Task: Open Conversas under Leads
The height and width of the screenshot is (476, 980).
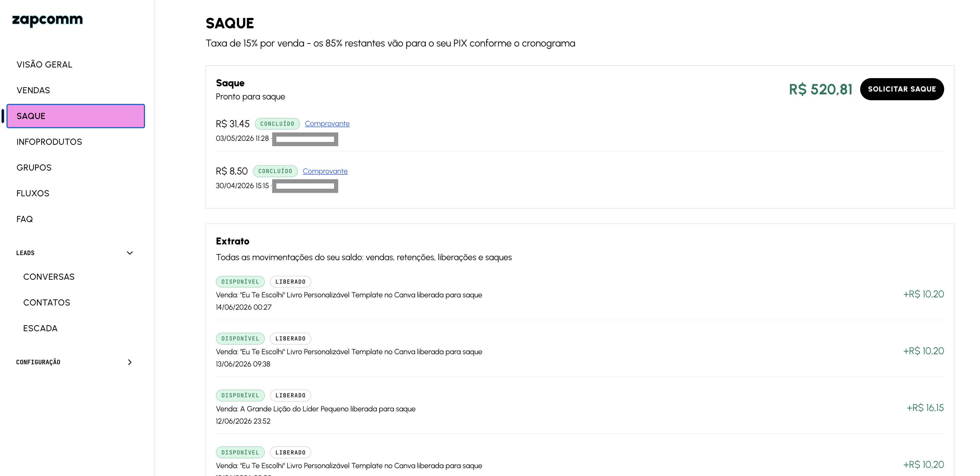Action: [49, 277]
